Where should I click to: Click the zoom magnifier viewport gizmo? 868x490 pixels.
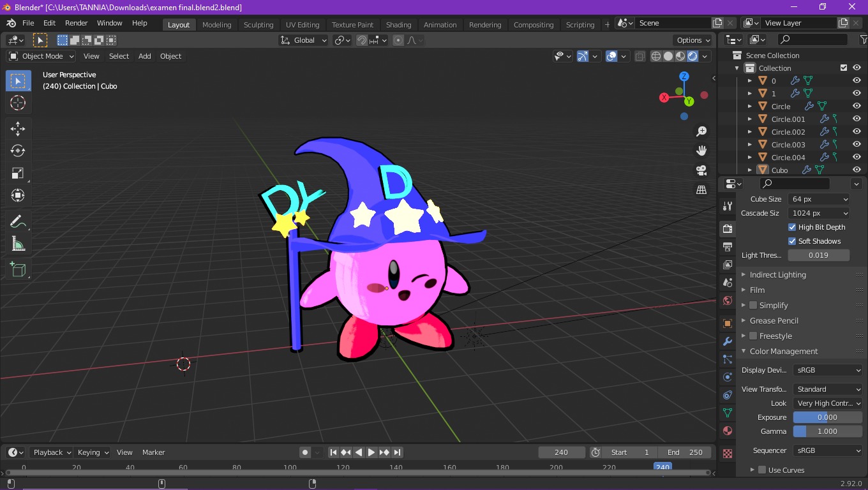pyautogui.click(x=701, y=131)
